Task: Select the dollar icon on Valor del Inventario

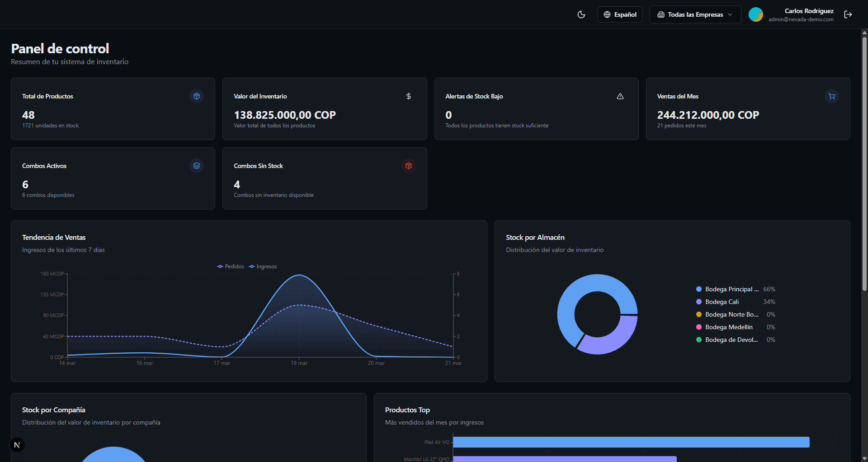Action: point(408,96)
